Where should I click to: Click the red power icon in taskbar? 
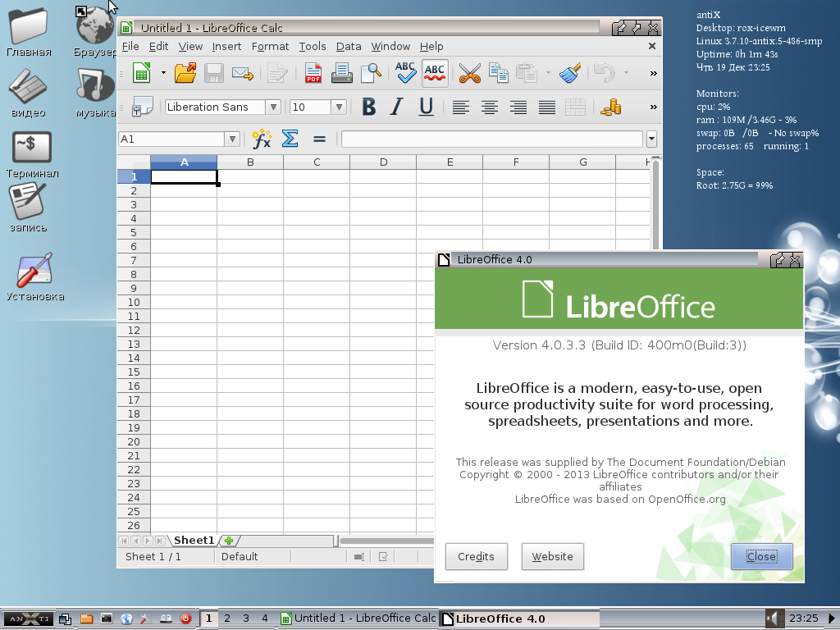186,619
